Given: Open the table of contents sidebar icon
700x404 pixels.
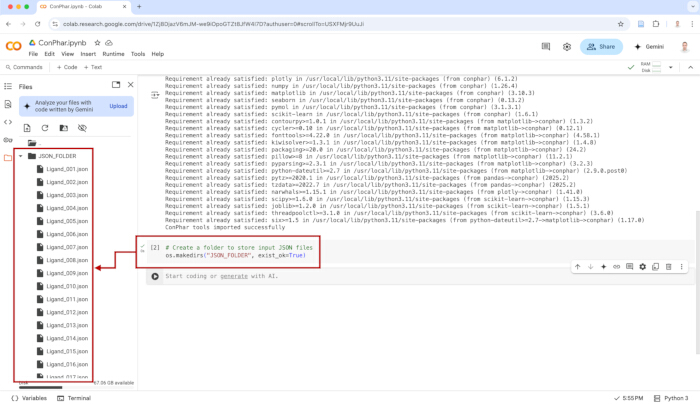Looking at the screenshot, I should coord(8,86).
